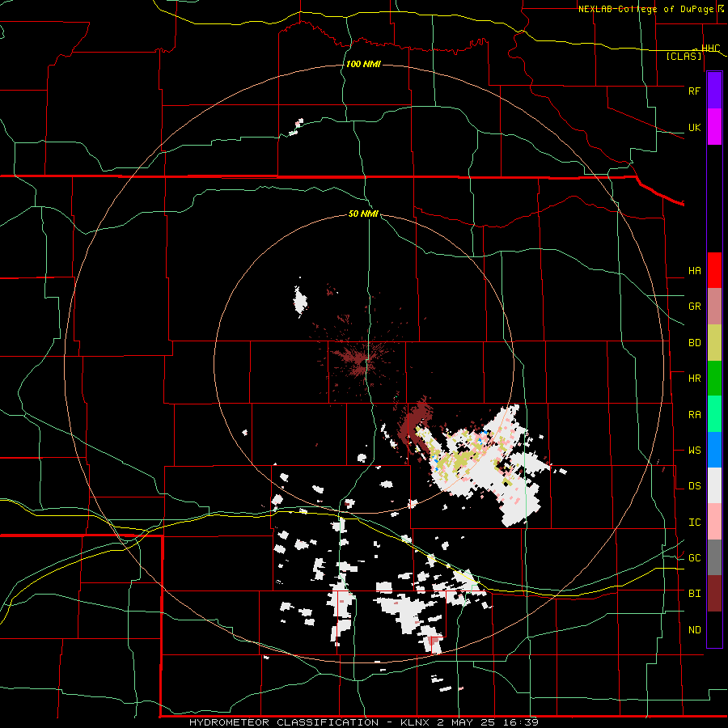Viewport: 728px width, 728px height.
Task: Click the HA legend label
Action: 694,271
